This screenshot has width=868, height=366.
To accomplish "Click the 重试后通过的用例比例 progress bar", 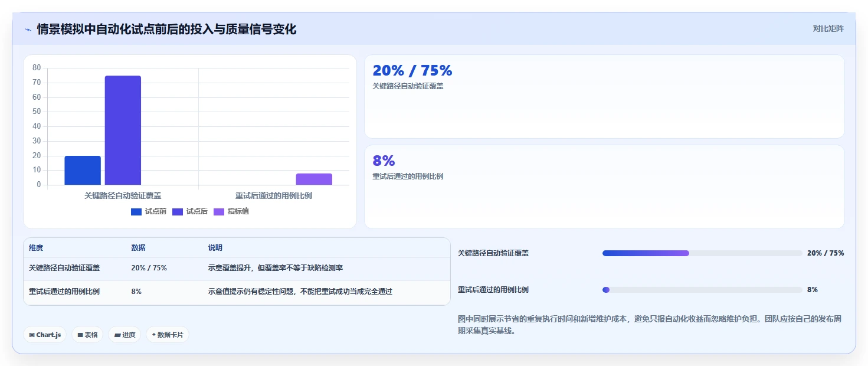I will [x=702, y=290].
